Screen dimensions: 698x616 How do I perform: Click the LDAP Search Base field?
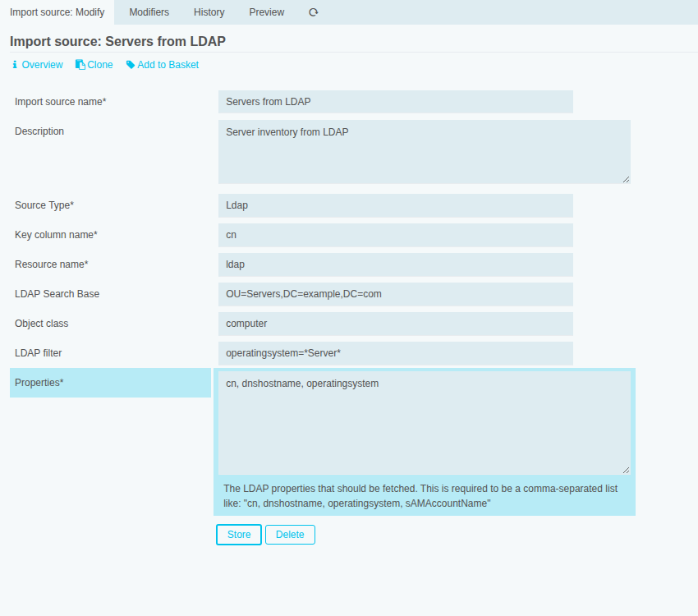tap(395, 294)
